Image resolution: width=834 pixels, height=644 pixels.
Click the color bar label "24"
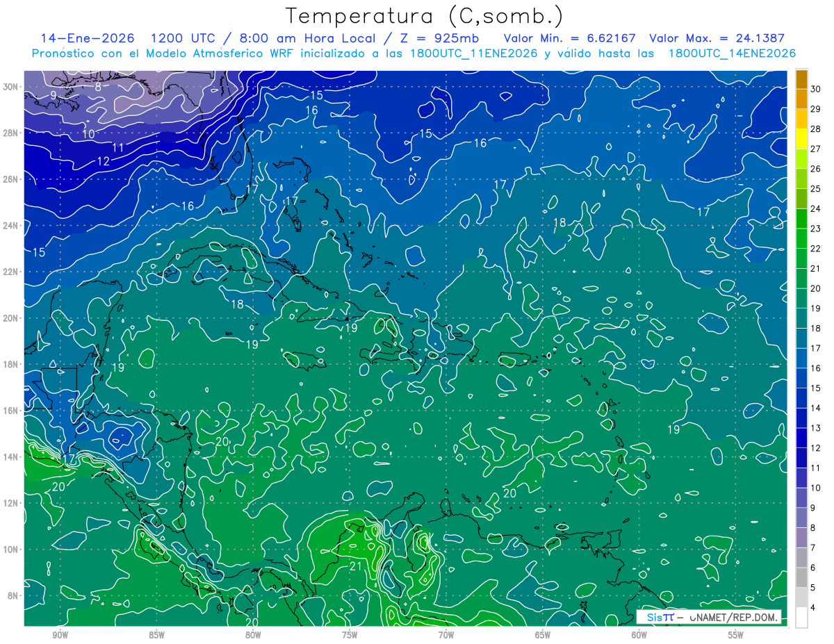[816, 208]
